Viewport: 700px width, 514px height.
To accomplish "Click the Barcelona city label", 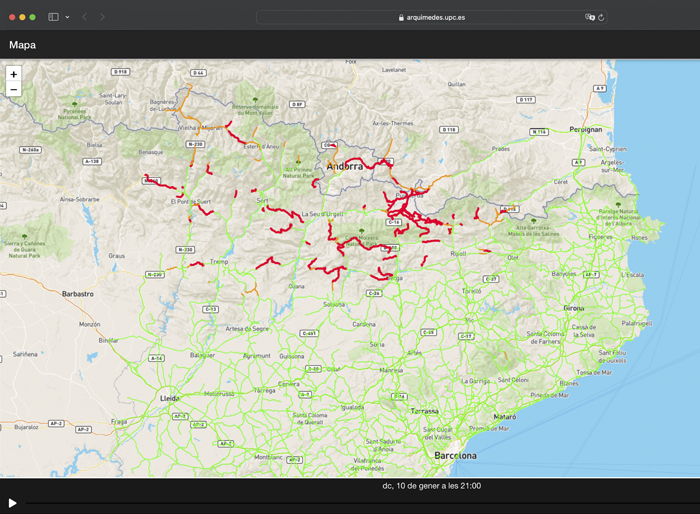I will pos(455,455).
